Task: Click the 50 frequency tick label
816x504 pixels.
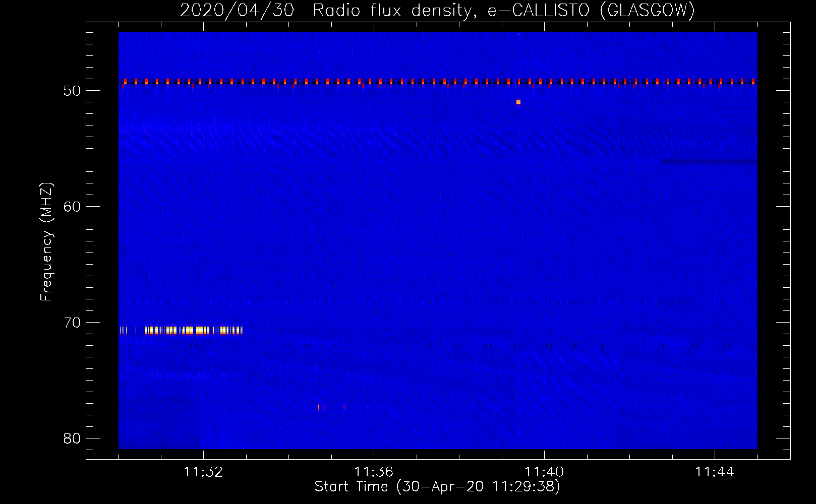Action: [x=72, y=91]
